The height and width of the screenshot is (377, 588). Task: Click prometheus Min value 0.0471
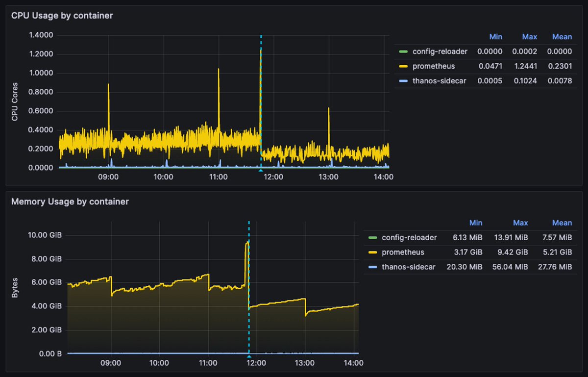coord(490,66)
